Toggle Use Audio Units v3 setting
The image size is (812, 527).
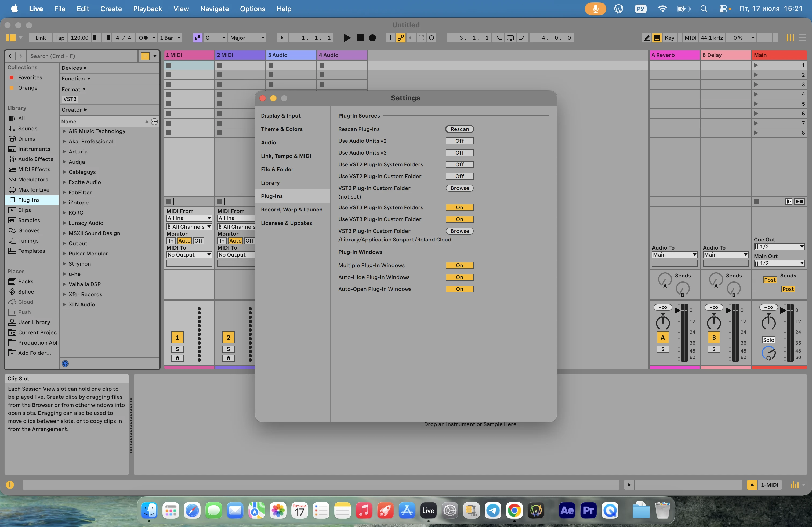[459, 153]
